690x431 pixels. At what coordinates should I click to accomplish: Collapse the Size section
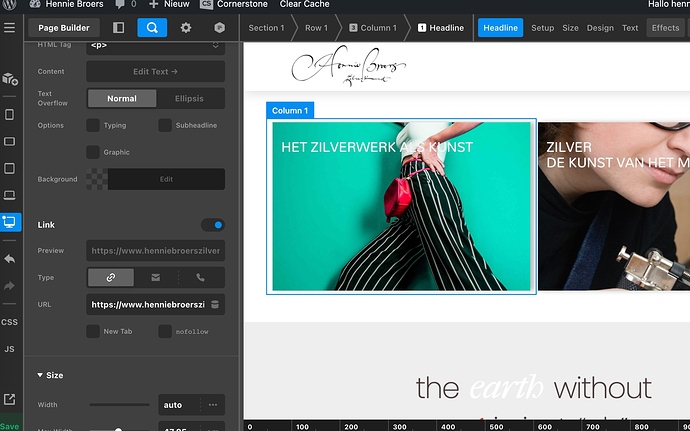[51, 375]
